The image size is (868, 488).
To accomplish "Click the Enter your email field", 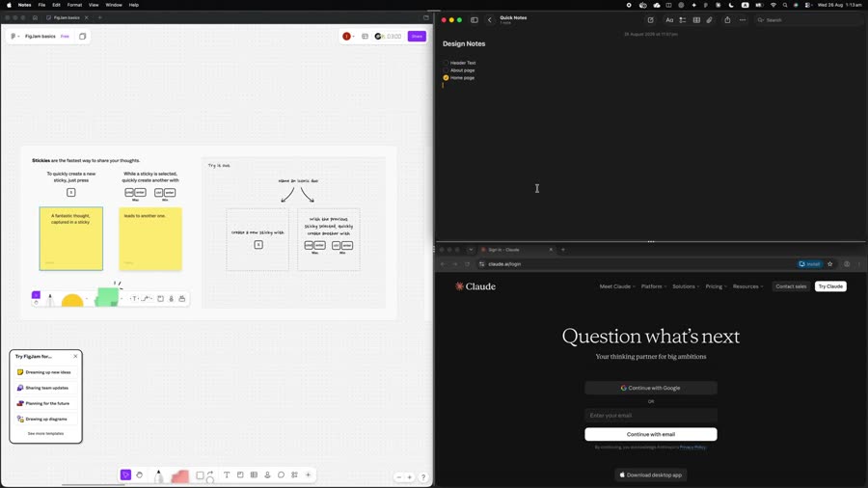I will tap(650, 416).
